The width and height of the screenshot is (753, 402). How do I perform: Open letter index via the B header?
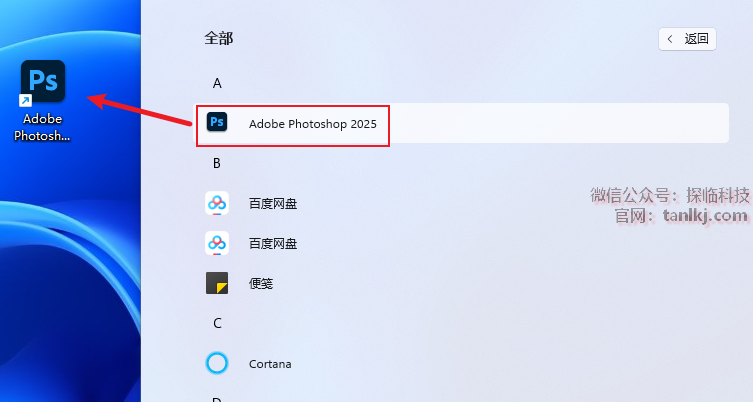click(x=217, y=163)
